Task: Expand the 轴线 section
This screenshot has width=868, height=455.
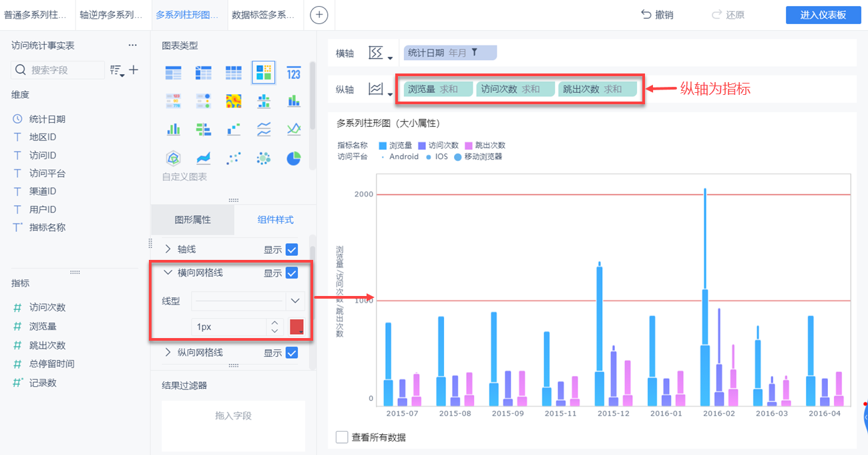Action: click(168, 249)
